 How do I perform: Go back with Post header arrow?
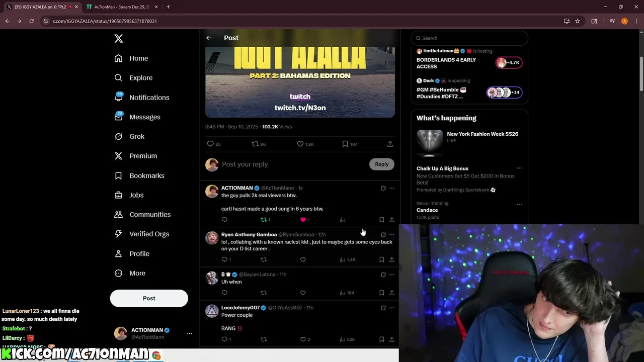pyautogui.click(x=209, y=38)
